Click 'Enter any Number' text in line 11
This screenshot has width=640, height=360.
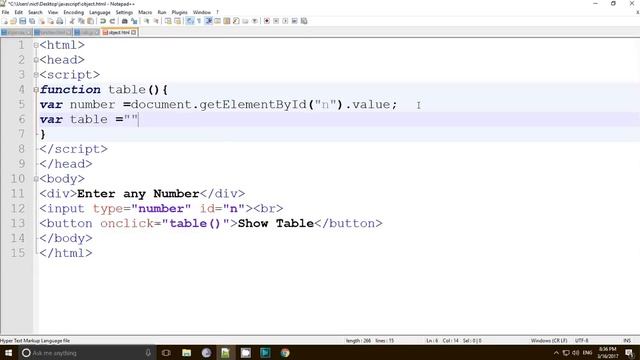coord(138,194)
